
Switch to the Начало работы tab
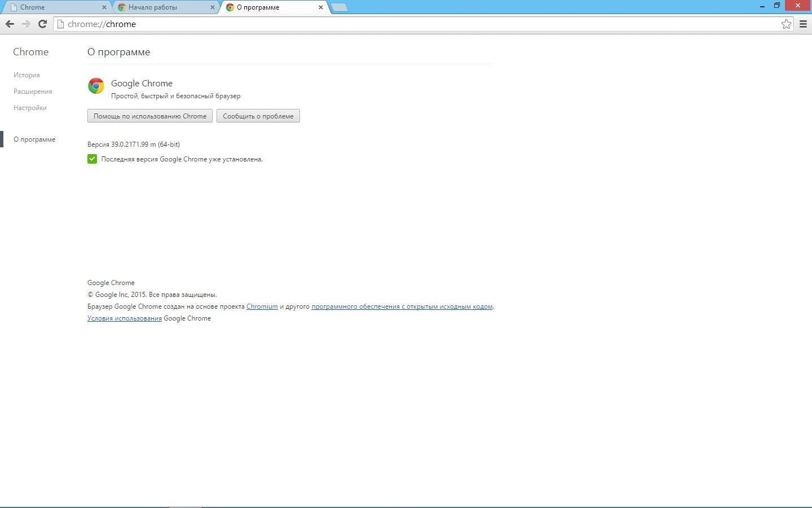[166, 7]
